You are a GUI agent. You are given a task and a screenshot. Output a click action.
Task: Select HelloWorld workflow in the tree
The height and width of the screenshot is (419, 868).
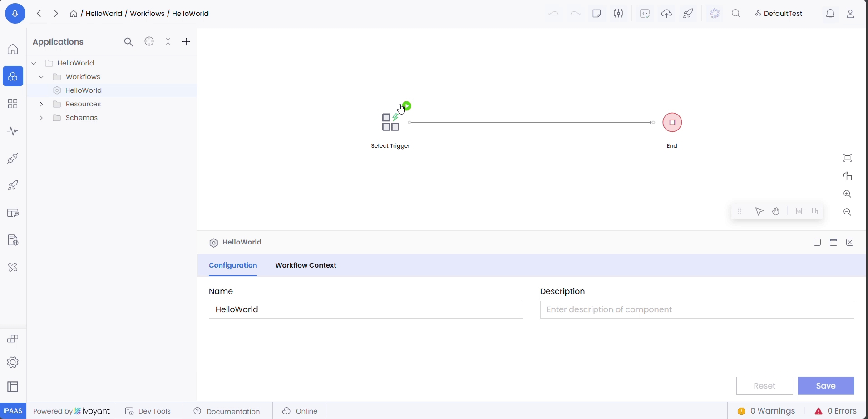pos(84,90)
